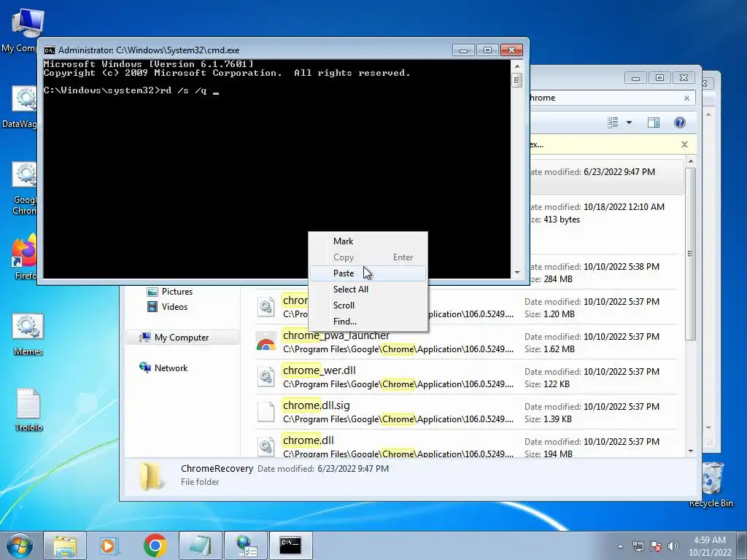Open the view options dropdown arrow
This screenshot has height=560, width=747.
tap(629, 122)
